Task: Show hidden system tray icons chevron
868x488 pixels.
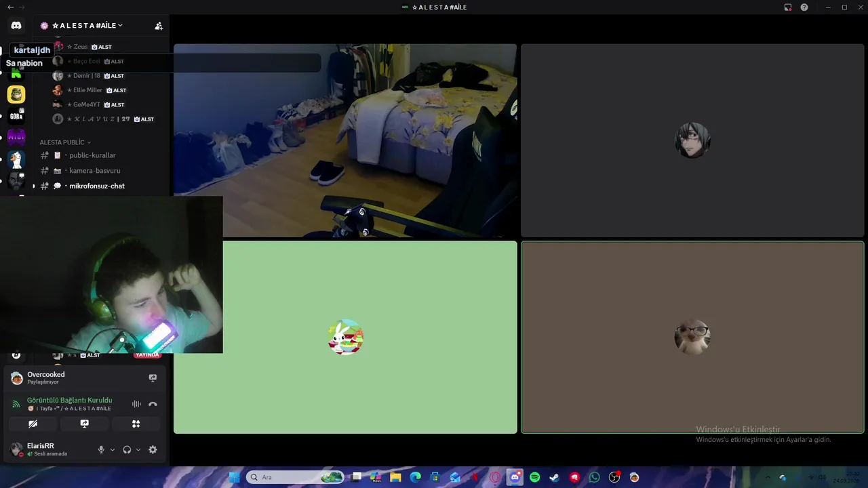Action: 768,477
